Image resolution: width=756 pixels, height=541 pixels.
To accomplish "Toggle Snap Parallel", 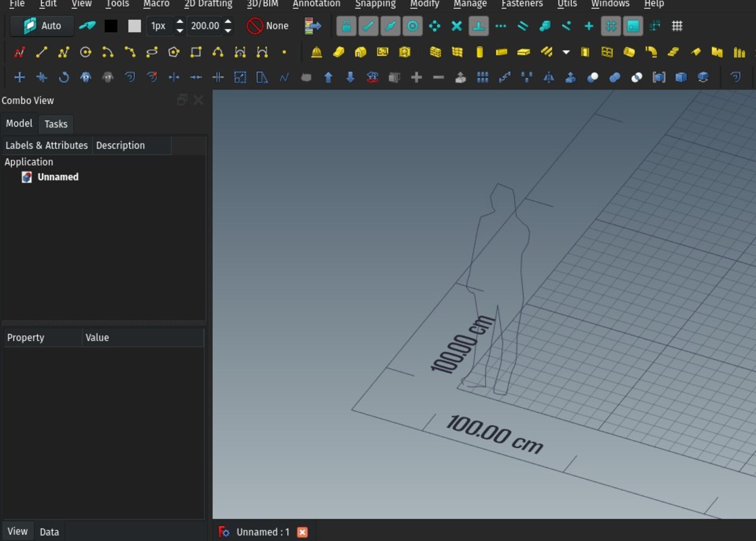I will (x=523, y=26).
